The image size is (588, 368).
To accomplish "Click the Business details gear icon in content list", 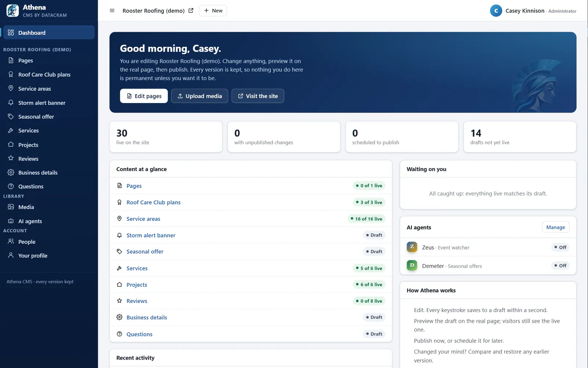I will tap(119, 317).
